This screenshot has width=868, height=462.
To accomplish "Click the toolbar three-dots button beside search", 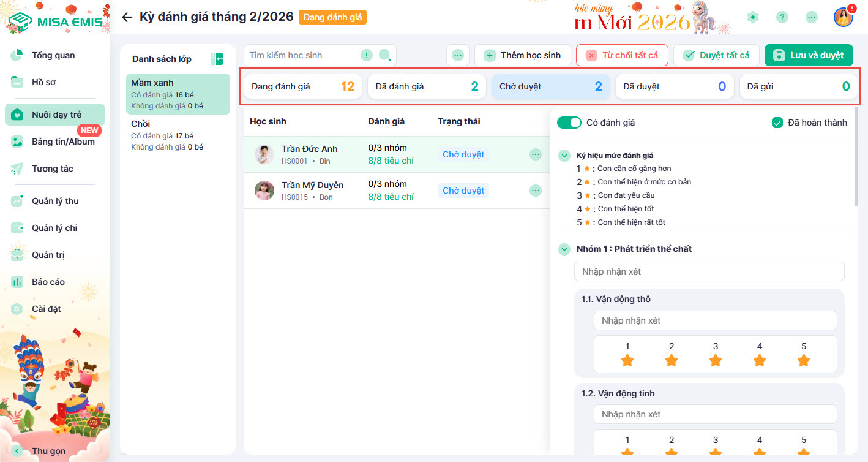I will [x=458, y=56].
